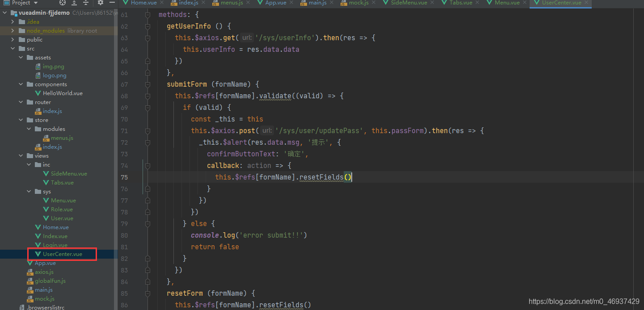Collapse the inc folder
Viewport: 644px width, 310px height.
click(29, 165)
